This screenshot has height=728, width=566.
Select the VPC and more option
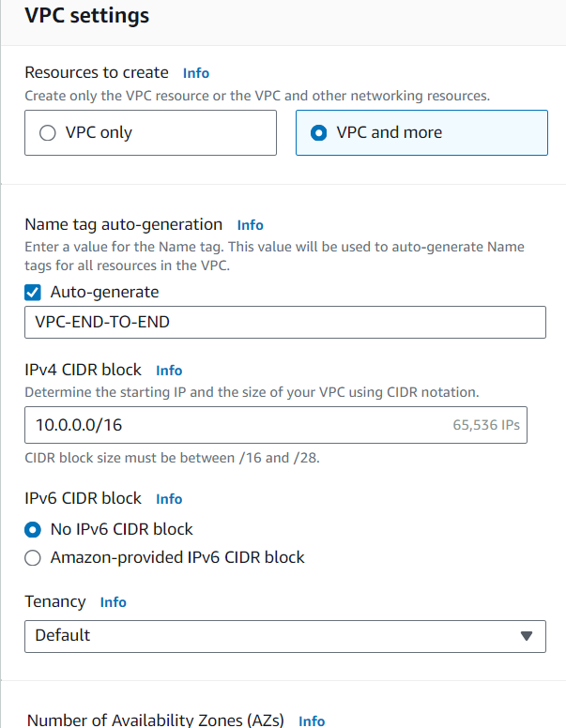318,133
